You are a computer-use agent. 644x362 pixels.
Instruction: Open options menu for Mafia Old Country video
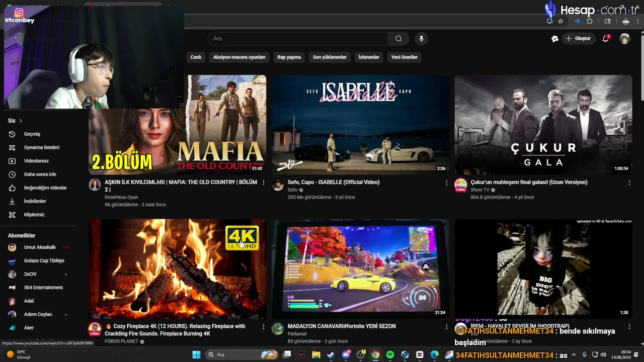point(263,183)
